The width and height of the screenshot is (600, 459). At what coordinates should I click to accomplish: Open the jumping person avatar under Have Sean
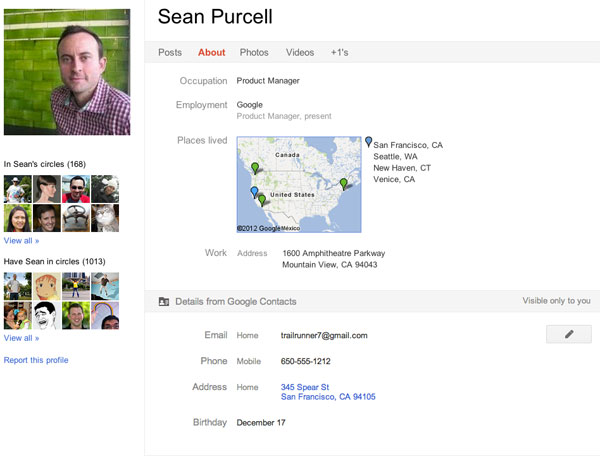click(x=105, y=286)
